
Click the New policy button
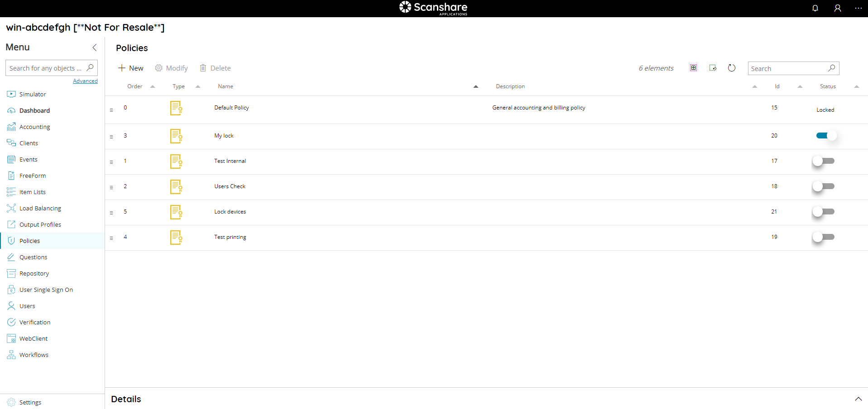(x=130, y=68)
